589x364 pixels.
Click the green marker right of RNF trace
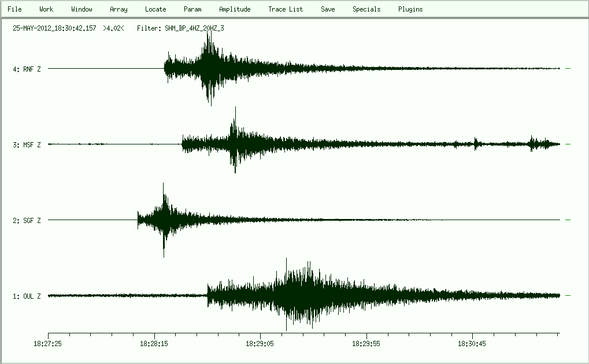coord(568,69)
